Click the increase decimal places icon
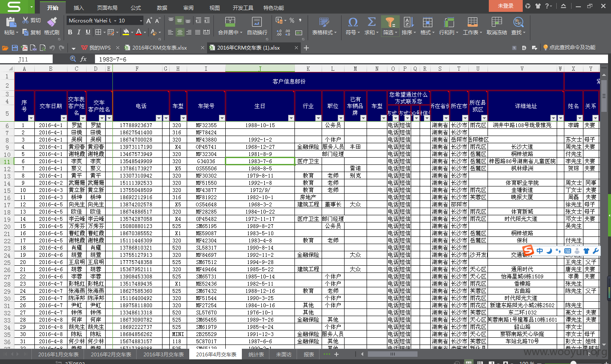Screen dimensions: 611x364 pyautogui.click(x=279, y=33)
